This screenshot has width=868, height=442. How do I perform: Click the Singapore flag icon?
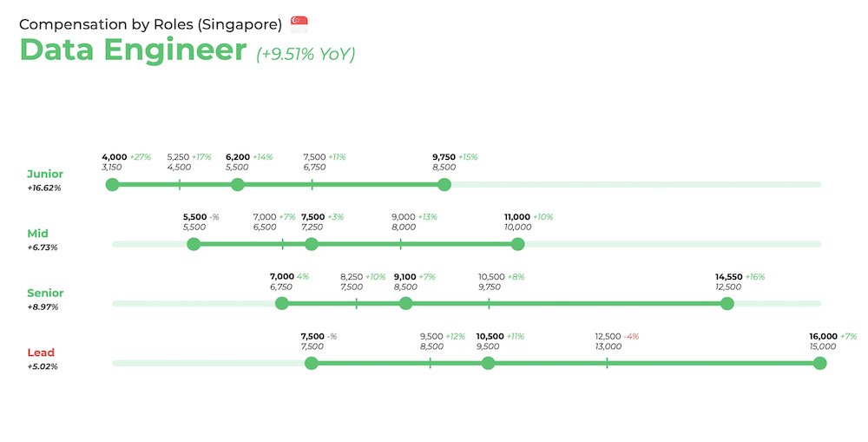click(299, 24)
